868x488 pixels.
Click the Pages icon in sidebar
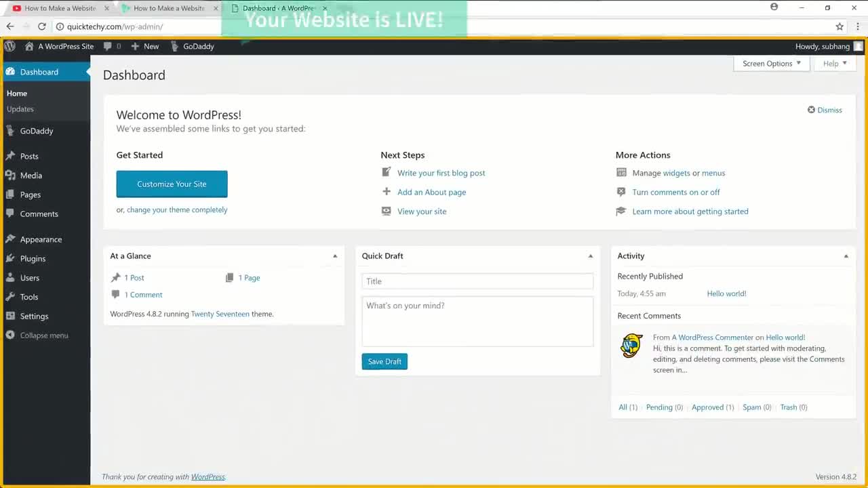(x=10, y=195)
